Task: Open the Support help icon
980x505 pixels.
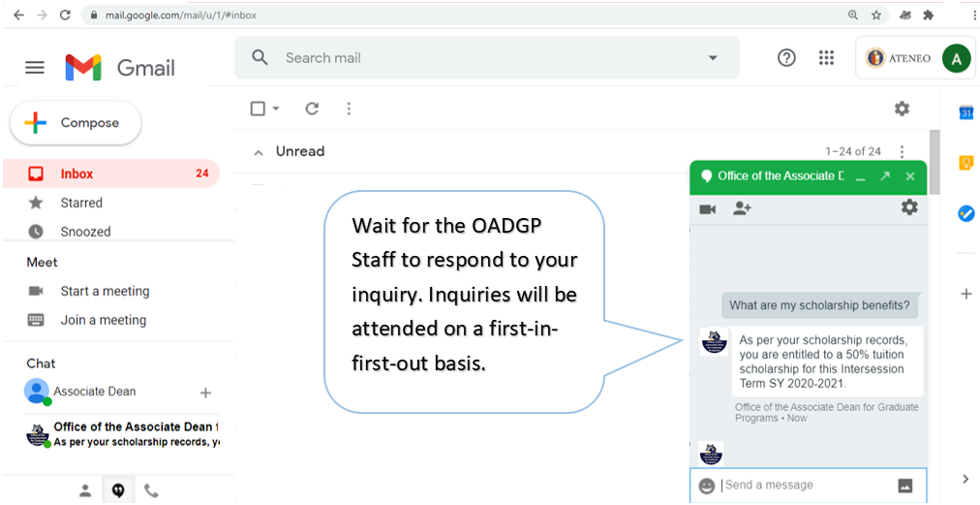Action: click(786, 57)
